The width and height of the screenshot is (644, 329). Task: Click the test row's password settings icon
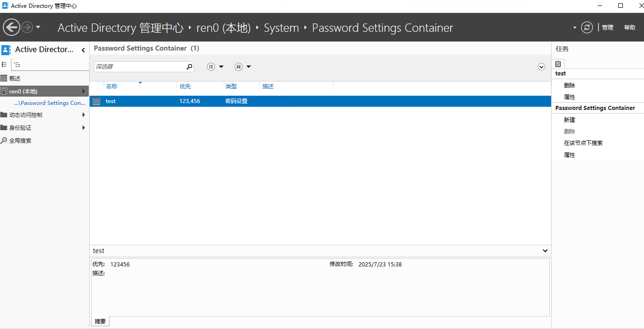(x=97, y=101)
